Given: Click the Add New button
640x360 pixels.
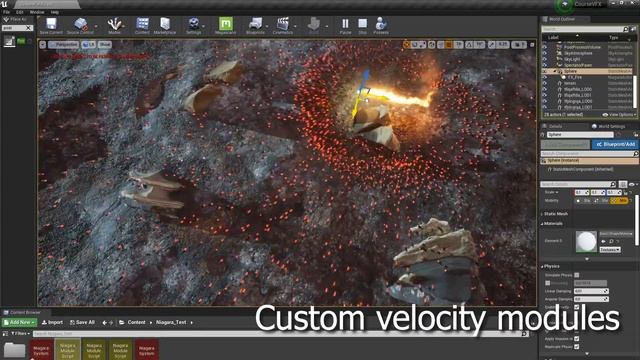Looking at the screenshot, I should (x=19, y=322).
